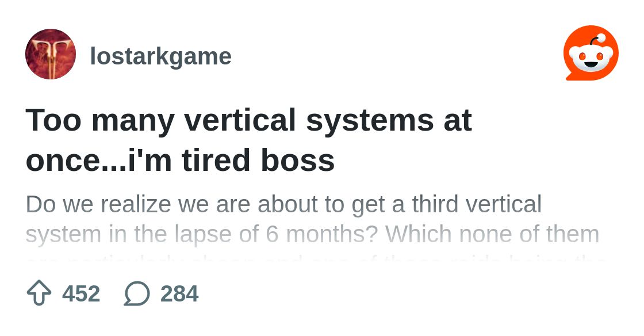
Task: Open comments via the speech bubble icon
Action: coord(137,293)
